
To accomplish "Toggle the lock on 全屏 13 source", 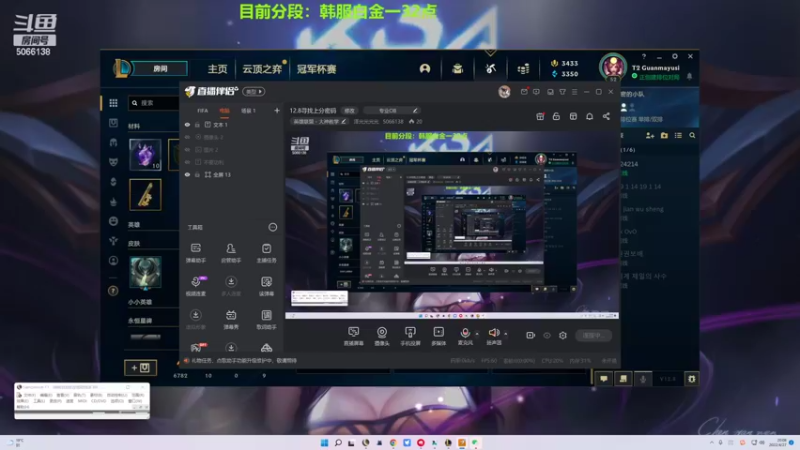I will [x=197, y=174].
